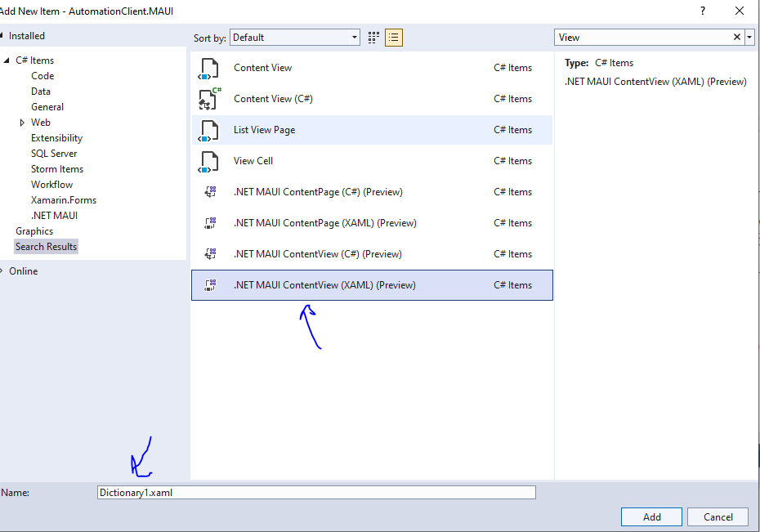The image size is (760, 532).
Task: Click the List View Page template icon
Action: 209,130
